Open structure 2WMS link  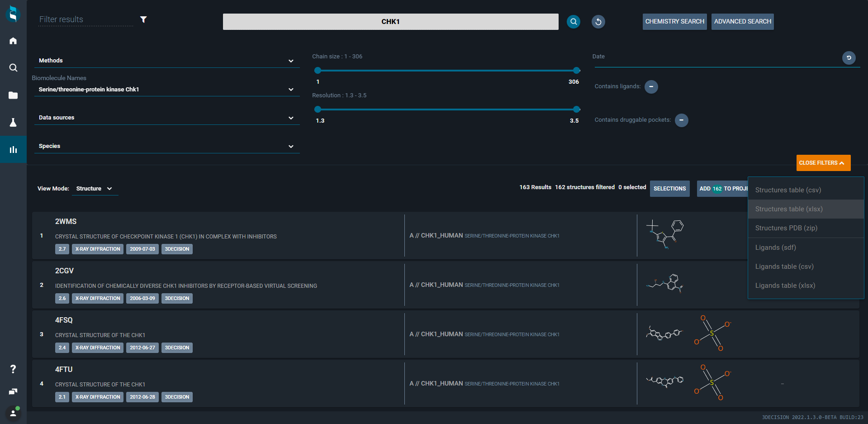[66, 222]
